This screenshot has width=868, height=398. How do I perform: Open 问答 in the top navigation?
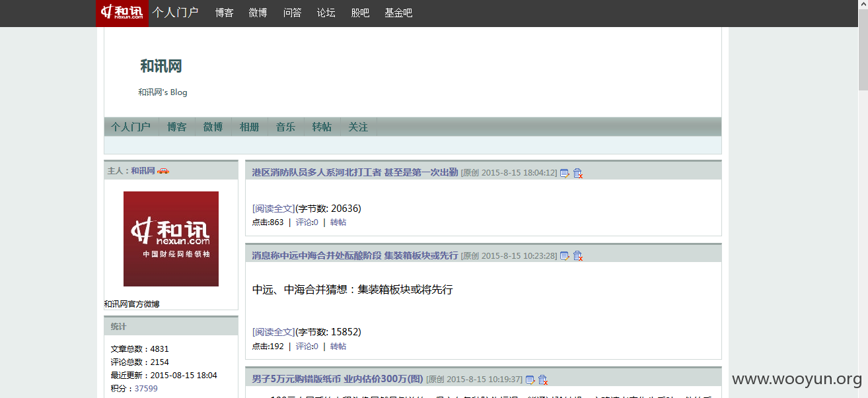[293, 13]
